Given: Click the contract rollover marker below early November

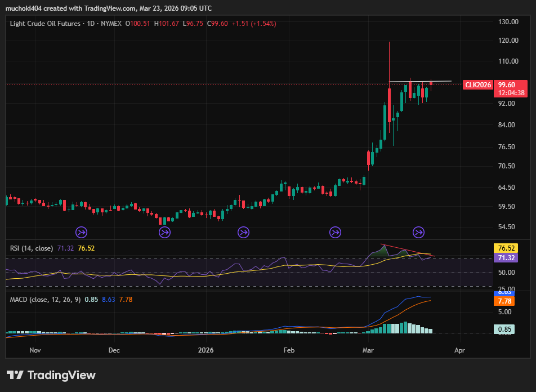Looking at the screenshot, I should click(81, 231).
